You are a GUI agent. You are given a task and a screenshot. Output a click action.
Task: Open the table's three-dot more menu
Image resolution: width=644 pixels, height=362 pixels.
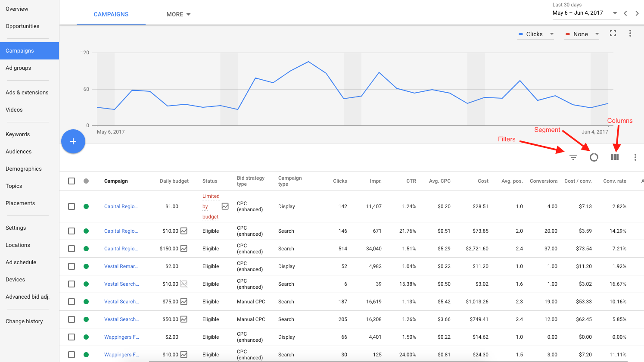pyautogui.click(x=635, y=157)
